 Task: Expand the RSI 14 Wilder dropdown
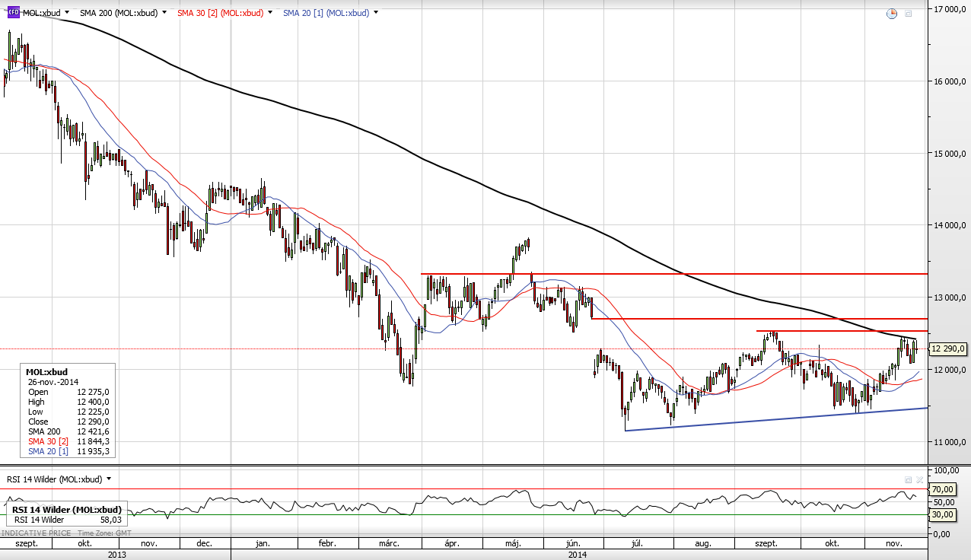(x=109, y=479)
